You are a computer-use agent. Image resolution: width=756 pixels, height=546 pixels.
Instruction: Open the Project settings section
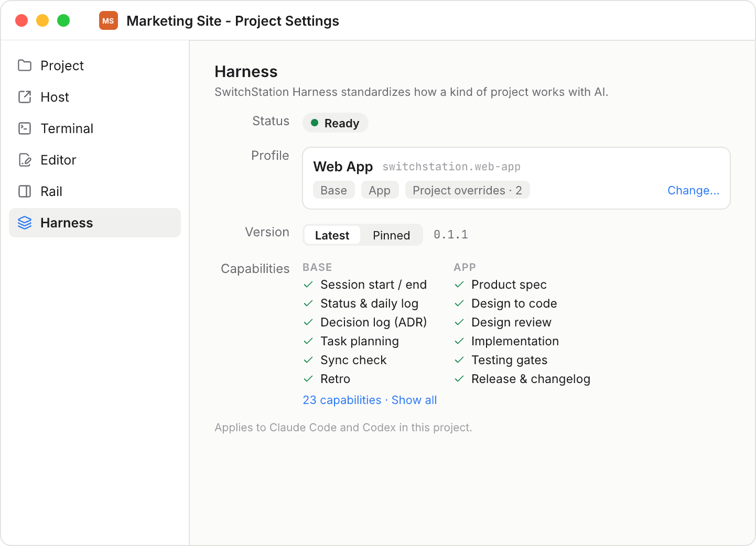tap(95, 65)
